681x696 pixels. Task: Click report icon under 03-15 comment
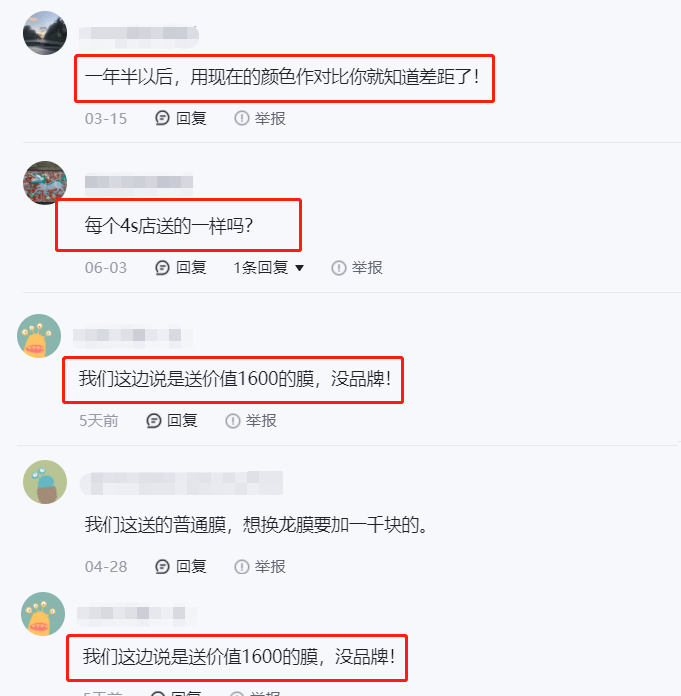click(x=242, y=118)
